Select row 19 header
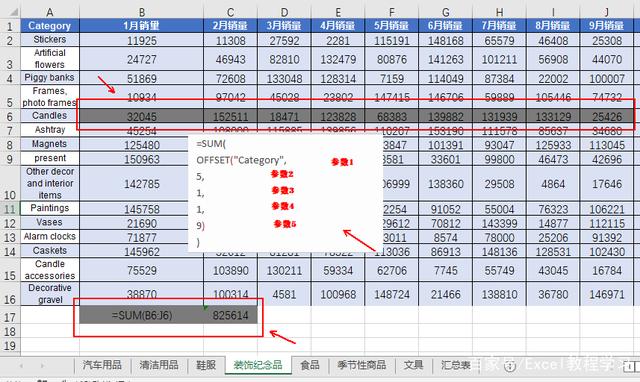 (10, 345)
